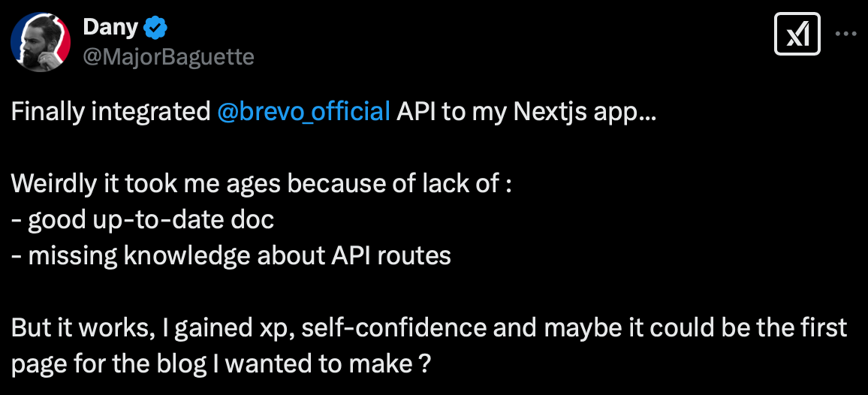Screen dimensions: 868x395
Task: Follow the @brevo_official mention link
Action: coord(303,113)
